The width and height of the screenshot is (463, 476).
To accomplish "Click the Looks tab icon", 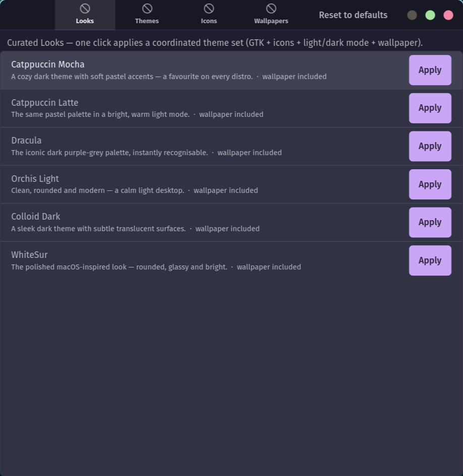I will 85,9.
